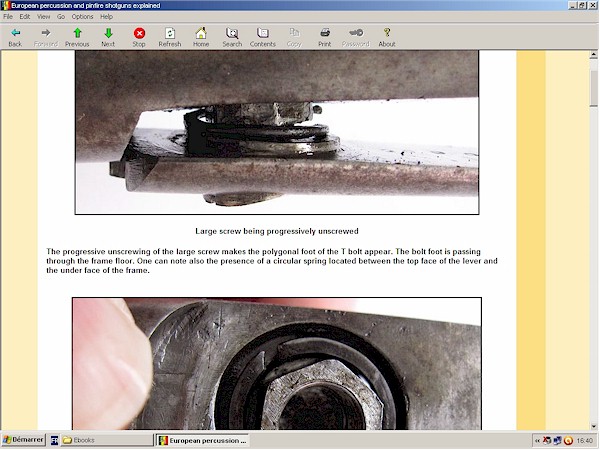
Task: Go to the Home page icon
Action: [201, 33]
